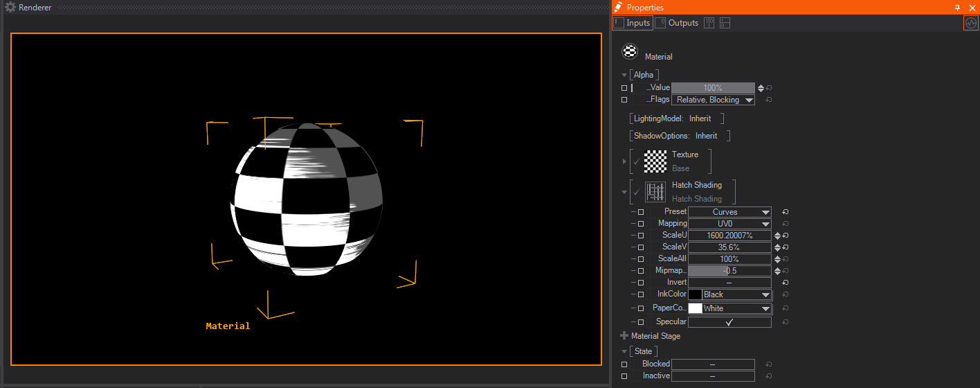Reset ScaleU using its revert icon
This screenshot has height=388, width=980.
pyautogui.click(x=786, y=236)
